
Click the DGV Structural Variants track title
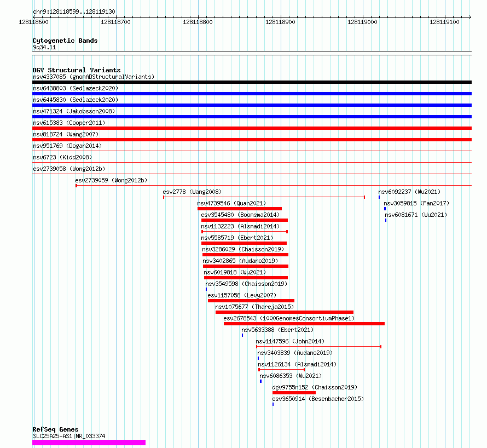tap(77, 70)
